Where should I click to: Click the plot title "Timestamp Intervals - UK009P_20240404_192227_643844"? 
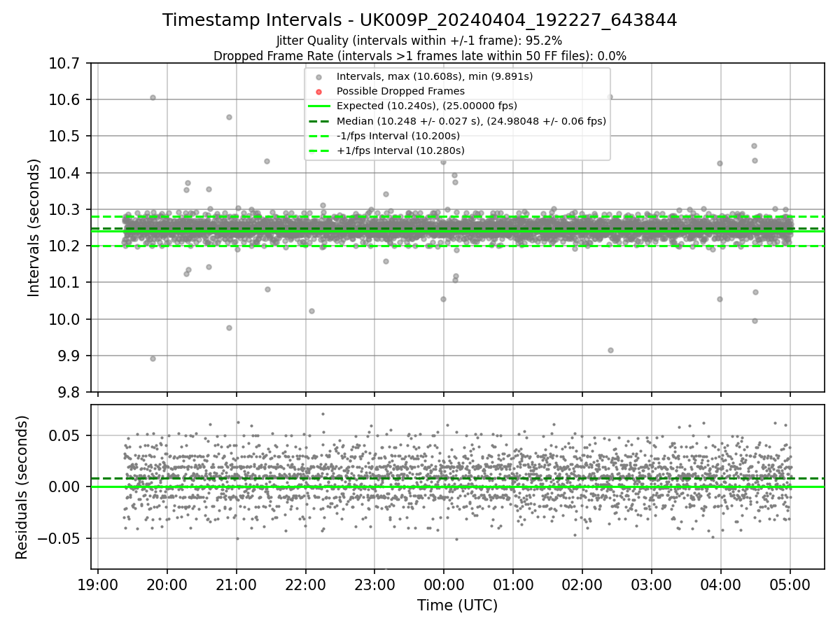coord(419,20)
